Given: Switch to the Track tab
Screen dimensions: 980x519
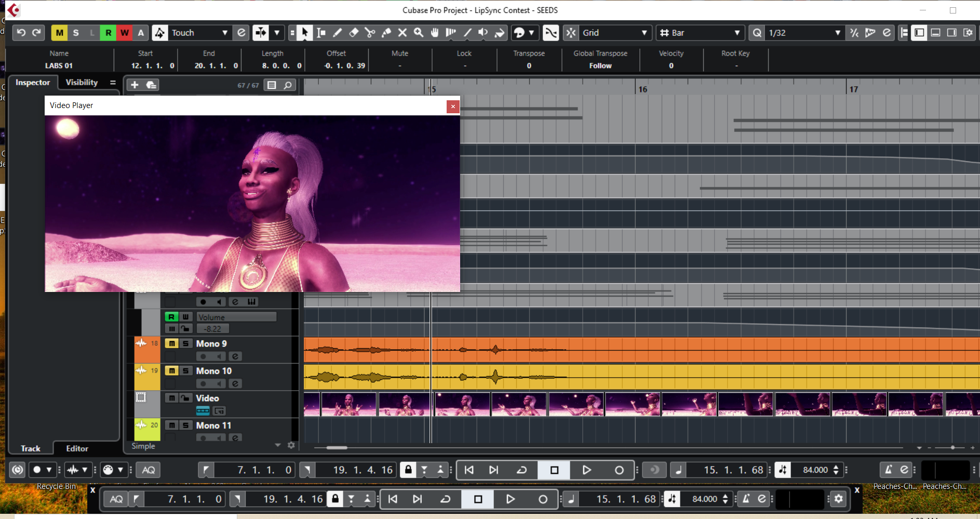Looking at the screenshot, I should [x=31, y=448].
